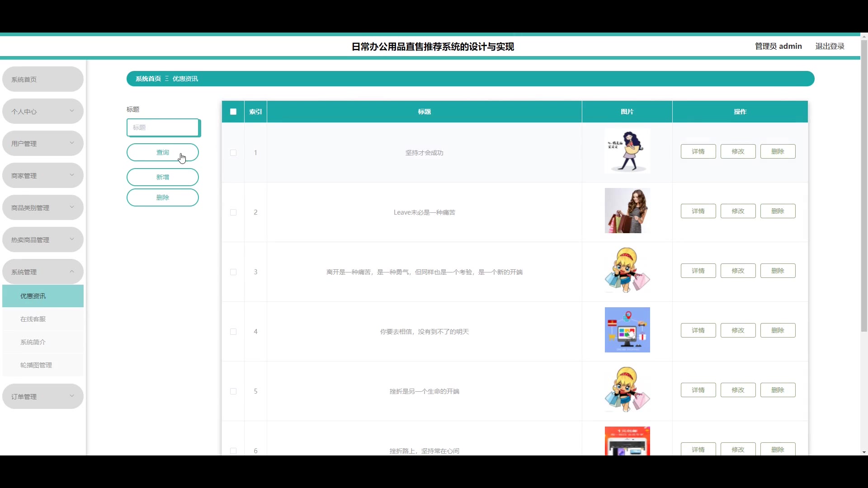View 详情 for 挫折路上 row 6
The width and height of the screenshot is (868, 488).
pos(698,449)
